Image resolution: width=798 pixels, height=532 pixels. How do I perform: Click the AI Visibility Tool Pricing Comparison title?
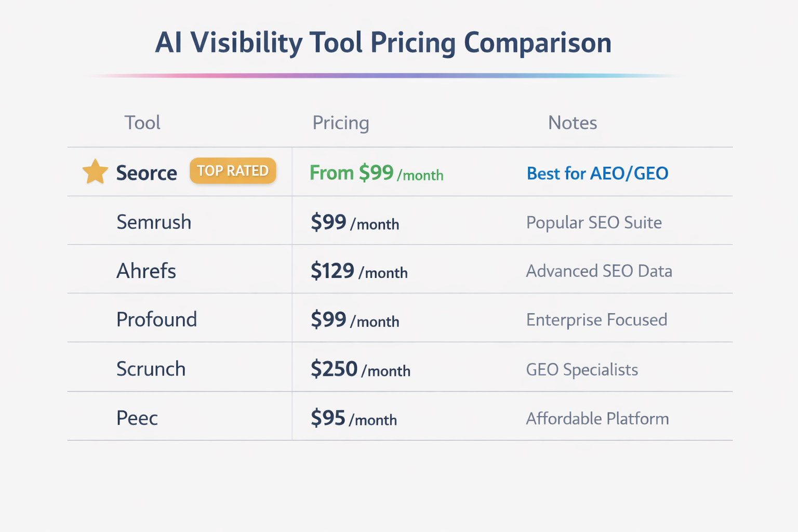[383, 43]
